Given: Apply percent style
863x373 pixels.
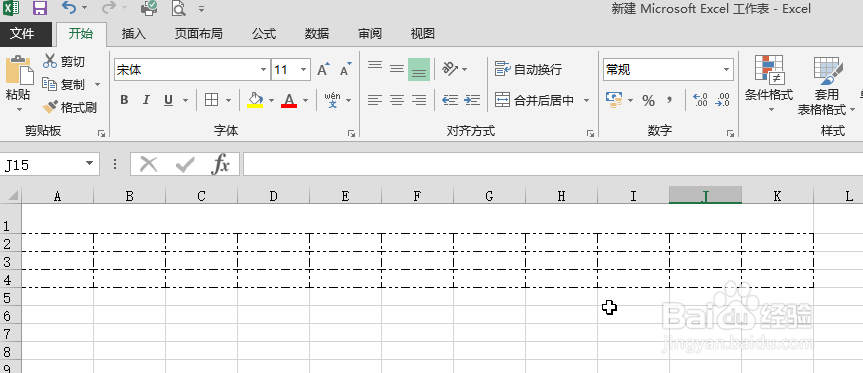Looking at the screenshot, I should tap(648, 100).
